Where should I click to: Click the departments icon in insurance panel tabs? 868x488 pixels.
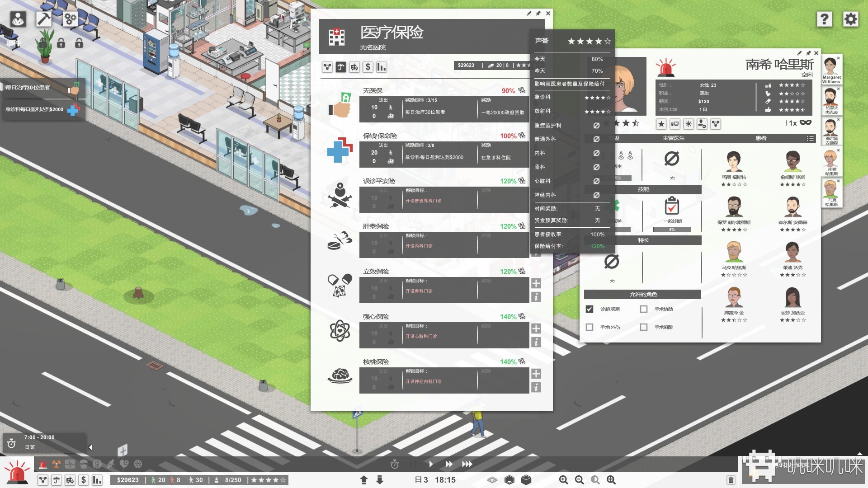(x=327, y=67)
